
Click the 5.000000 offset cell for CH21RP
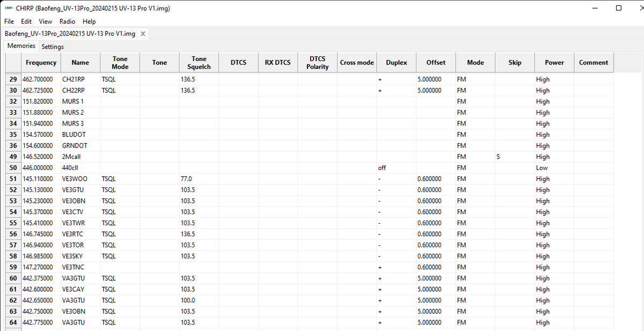coord(436,79)
